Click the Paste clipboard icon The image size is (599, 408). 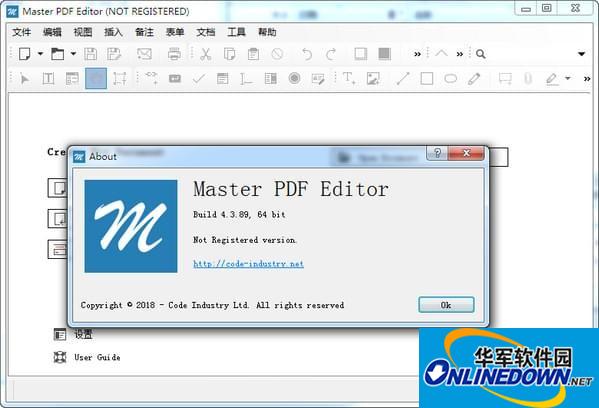click(x=253, y=54)
